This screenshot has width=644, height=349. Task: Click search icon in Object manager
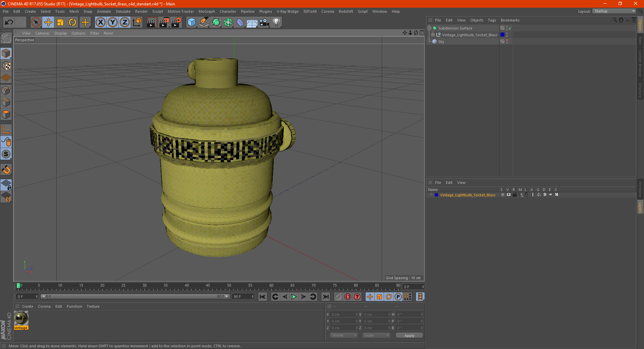[x=615, y=20]
